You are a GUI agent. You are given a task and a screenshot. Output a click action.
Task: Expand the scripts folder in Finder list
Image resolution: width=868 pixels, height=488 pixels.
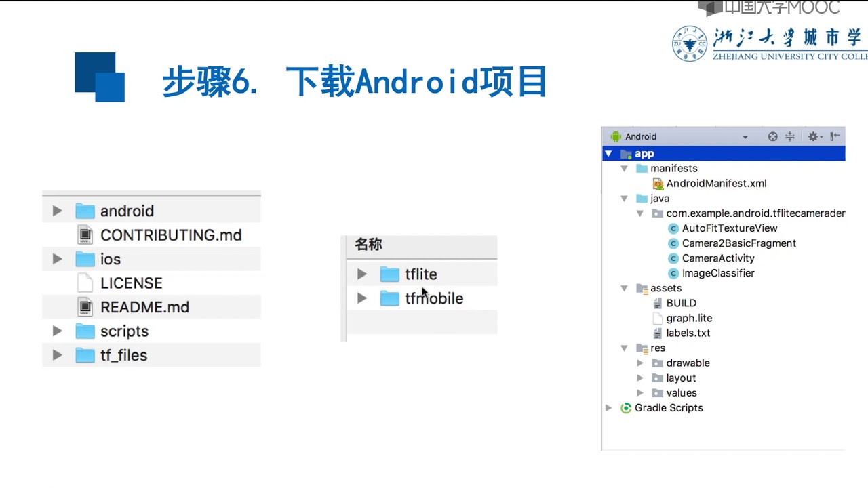coord(57,331)
